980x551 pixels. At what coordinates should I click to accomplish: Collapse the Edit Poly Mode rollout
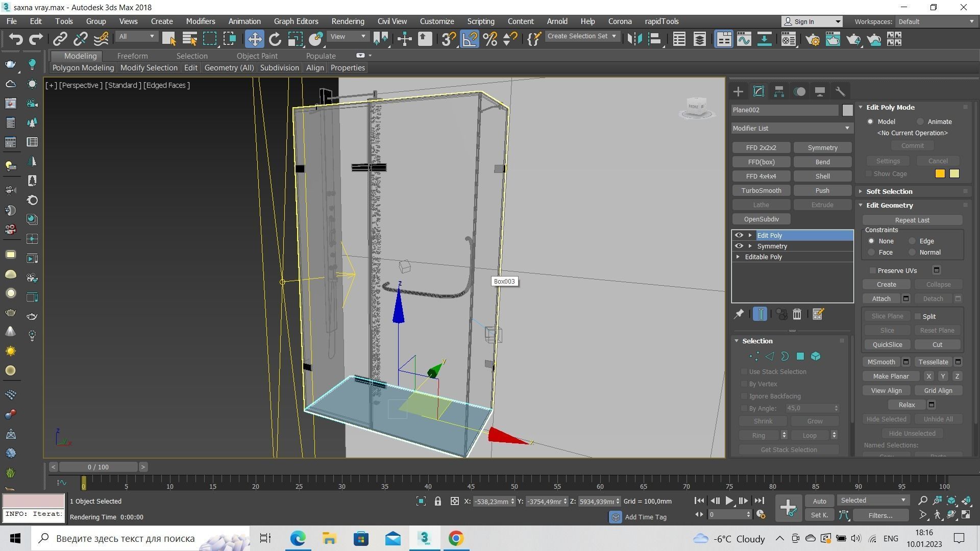[x=890, y=107]
